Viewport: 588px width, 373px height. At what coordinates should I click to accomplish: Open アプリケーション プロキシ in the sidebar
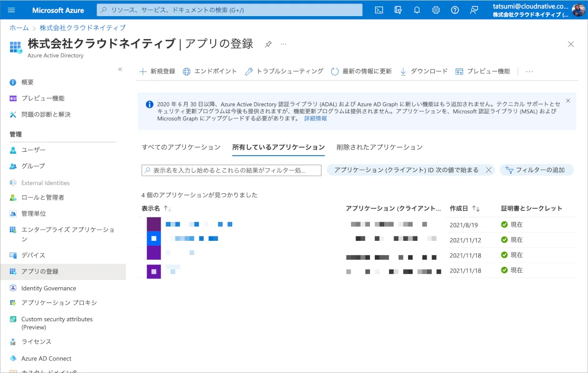coord(59,303)
